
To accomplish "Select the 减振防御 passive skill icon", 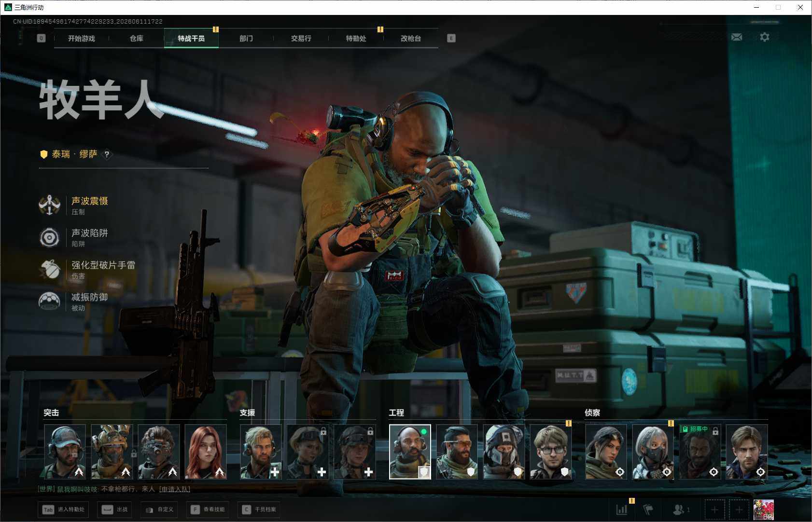I will pos(49,302).
